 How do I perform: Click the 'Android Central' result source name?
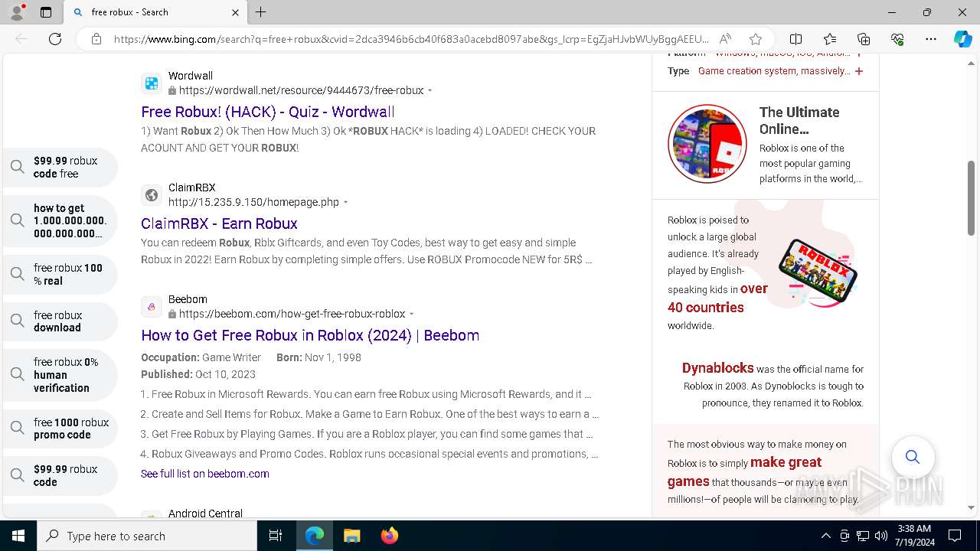point(205,514)
